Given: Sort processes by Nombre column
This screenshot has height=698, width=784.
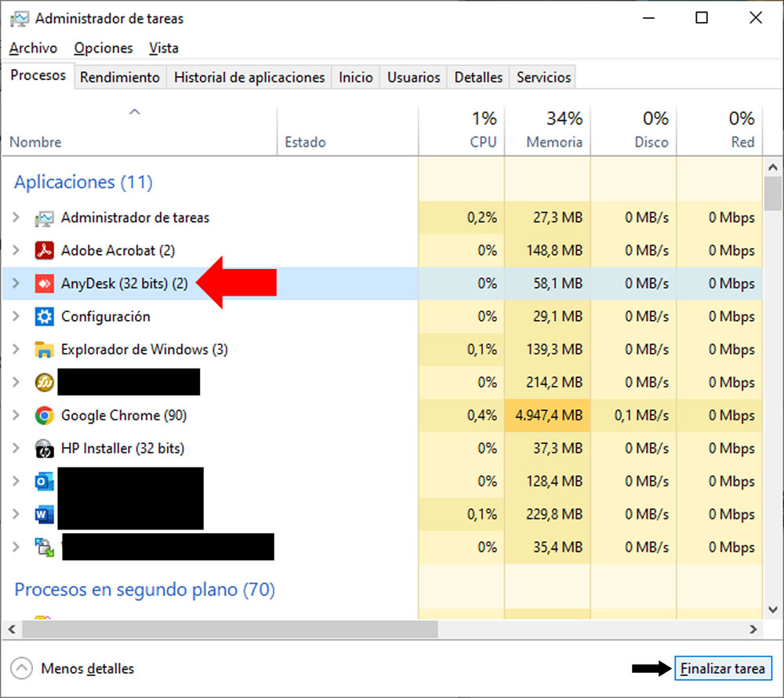Looking at the screenshot, I should pos(140,131).
